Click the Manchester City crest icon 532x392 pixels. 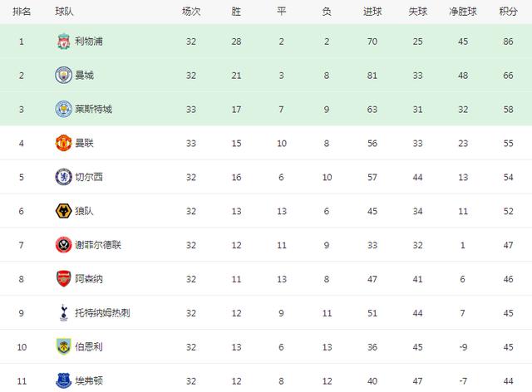pyautogui.click(x=63, y=76)
